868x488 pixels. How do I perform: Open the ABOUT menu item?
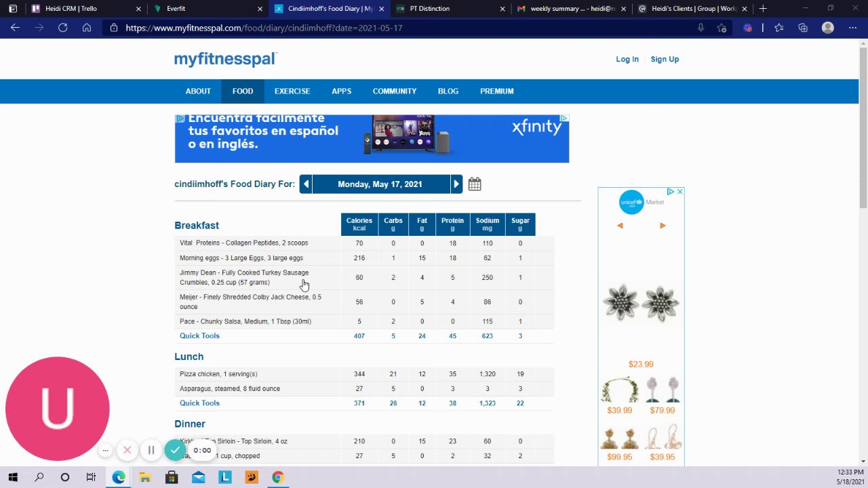[198, 91]
